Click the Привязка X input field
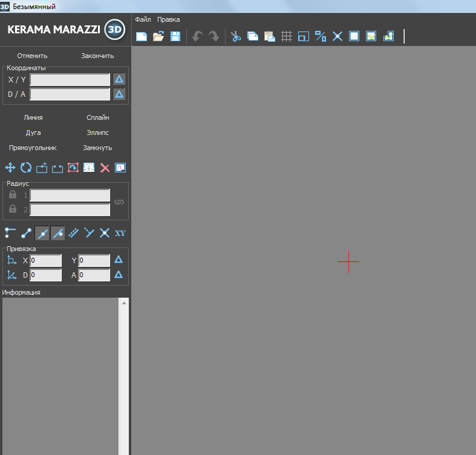Image resolution: width=476 pixels, height=455 pixels. 45,261
